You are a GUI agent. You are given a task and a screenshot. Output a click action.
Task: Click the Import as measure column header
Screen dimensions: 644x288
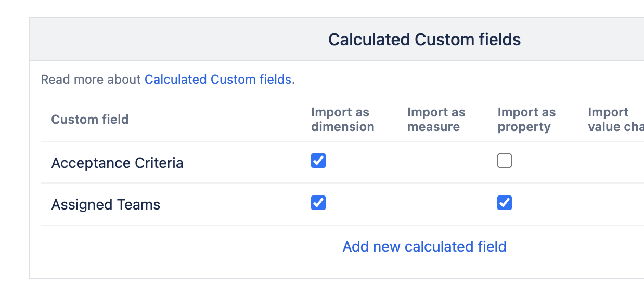coord(436,120)
